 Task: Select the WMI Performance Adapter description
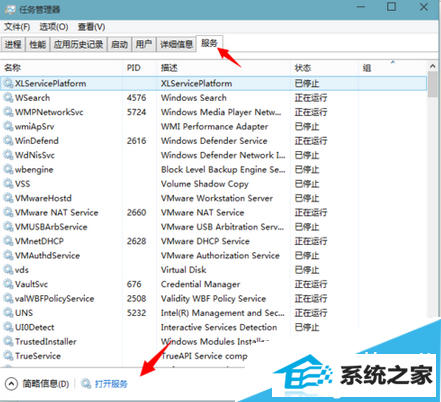[x=214, y=126]
